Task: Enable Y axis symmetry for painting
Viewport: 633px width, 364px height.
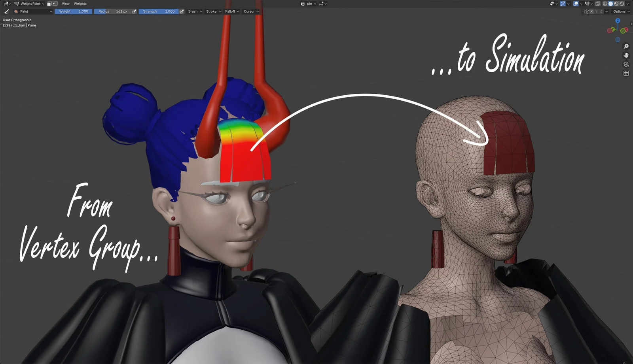Action: click(596, 11)
